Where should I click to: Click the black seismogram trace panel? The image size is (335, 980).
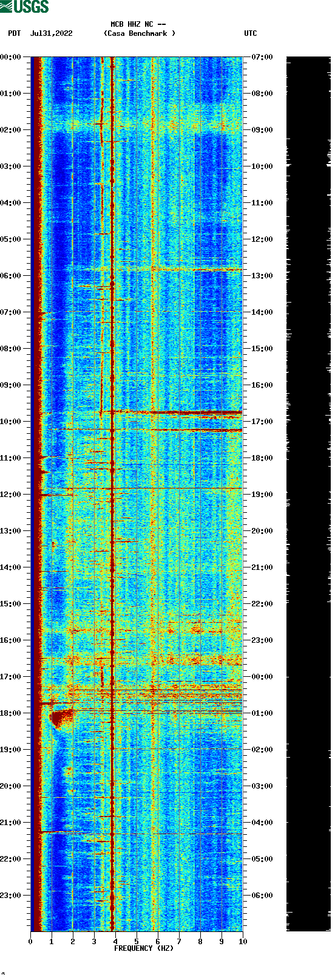pos(308,493)
